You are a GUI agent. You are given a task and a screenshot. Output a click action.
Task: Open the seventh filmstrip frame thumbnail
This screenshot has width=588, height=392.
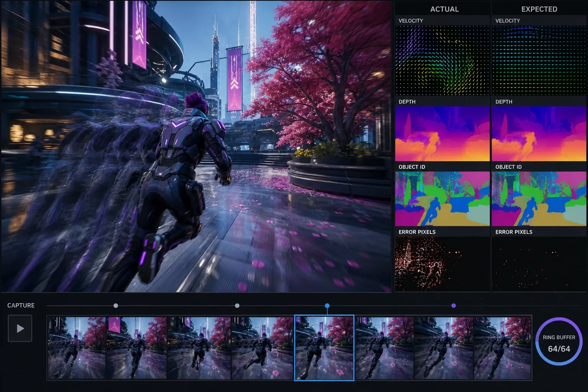pyautogui.click(x=444, y=348)
